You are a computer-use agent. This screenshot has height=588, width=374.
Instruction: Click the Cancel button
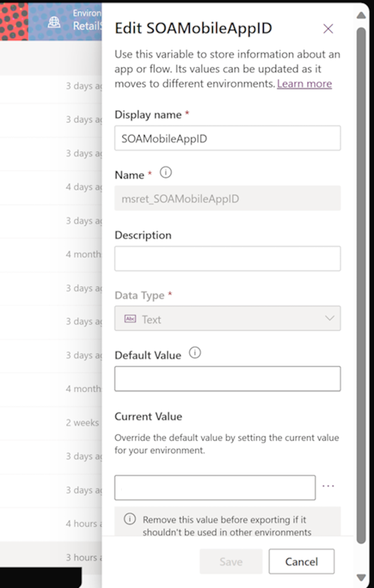point(301,561)
